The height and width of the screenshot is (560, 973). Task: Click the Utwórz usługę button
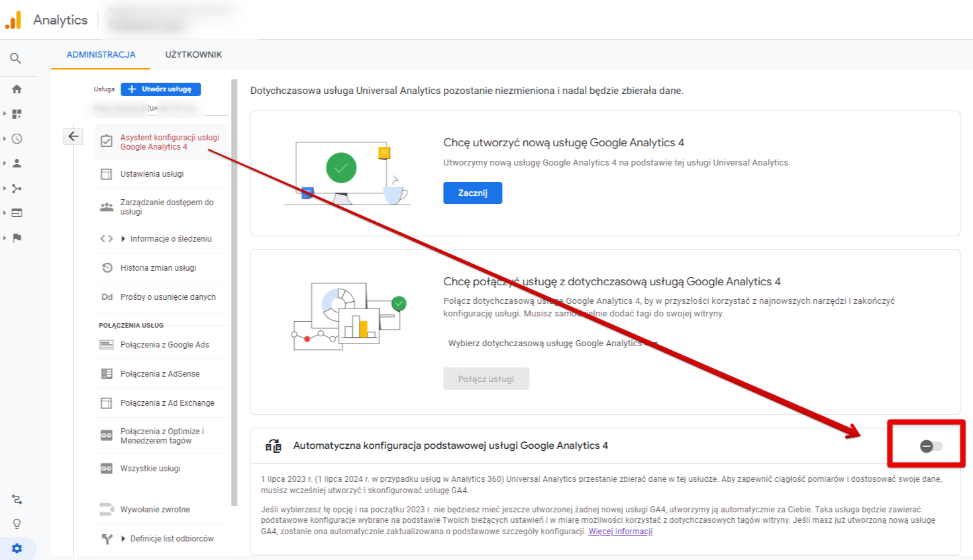161,89
